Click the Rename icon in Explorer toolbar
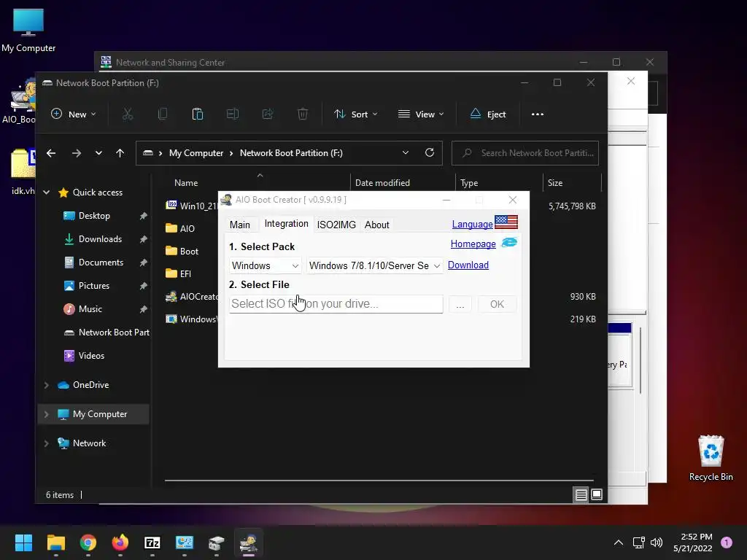 233,114
